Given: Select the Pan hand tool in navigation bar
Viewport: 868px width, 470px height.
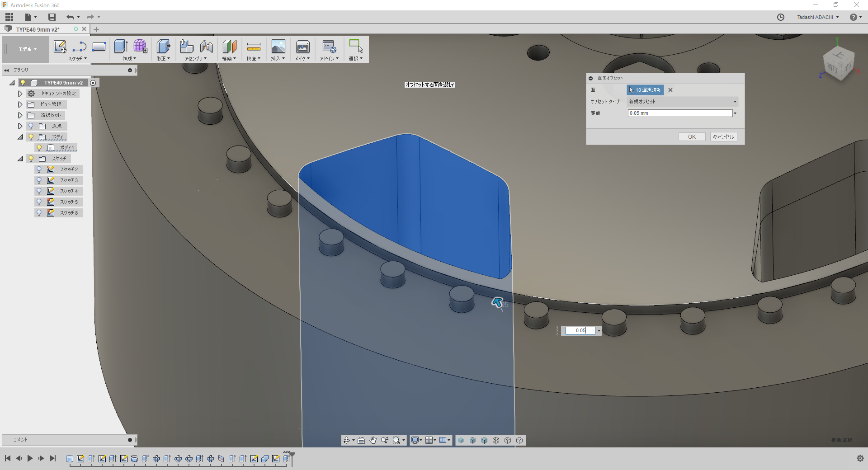Looking at the screenshot, I should (x=373, y=440).
